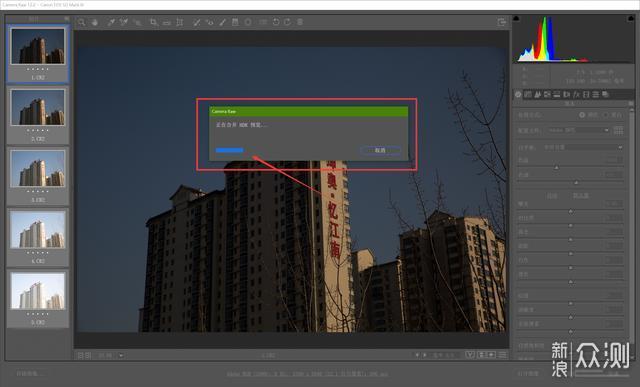This screenshot has width=640, height=387.
Task: Toggle shadow clipping warning on histogram
Action: click(x=516, y=18)
